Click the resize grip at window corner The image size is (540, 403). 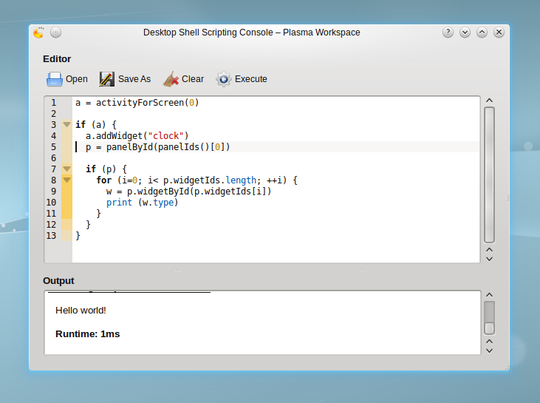[507, 368]
